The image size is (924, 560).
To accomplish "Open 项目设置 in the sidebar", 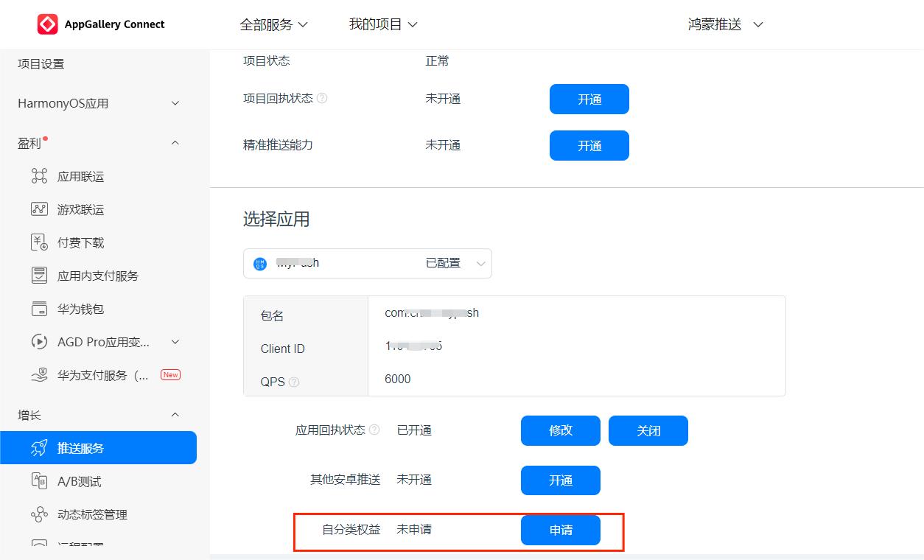I will coord(41,64).
